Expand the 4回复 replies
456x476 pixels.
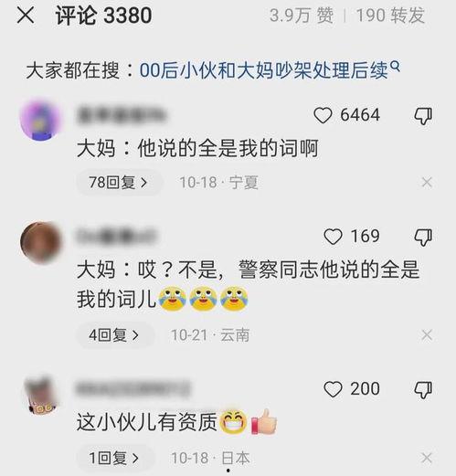coord(115,335)
